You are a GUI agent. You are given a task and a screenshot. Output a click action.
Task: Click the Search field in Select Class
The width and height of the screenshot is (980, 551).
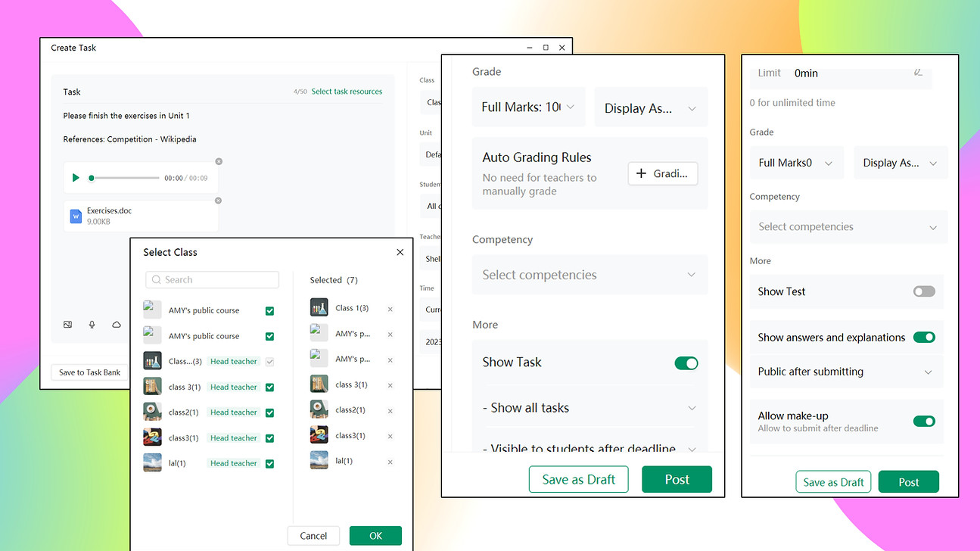point(212,279)
